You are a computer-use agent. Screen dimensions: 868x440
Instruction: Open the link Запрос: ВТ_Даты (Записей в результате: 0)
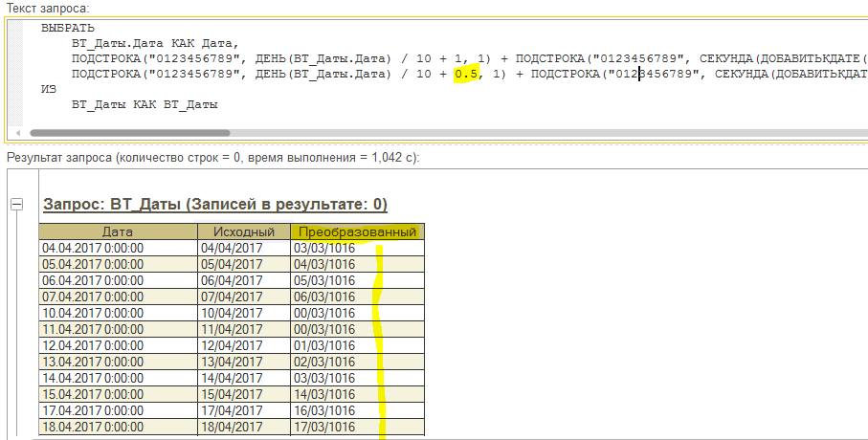215,205
